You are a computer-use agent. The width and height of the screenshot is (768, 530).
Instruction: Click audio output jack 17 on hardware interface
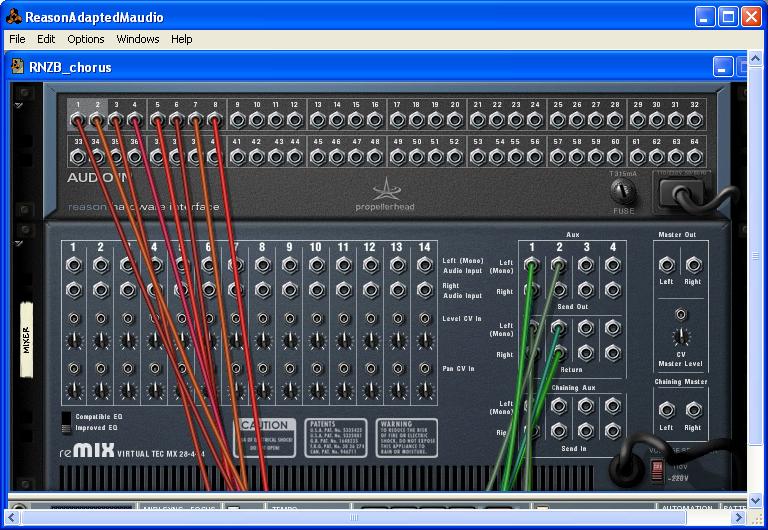click(398, 120)
